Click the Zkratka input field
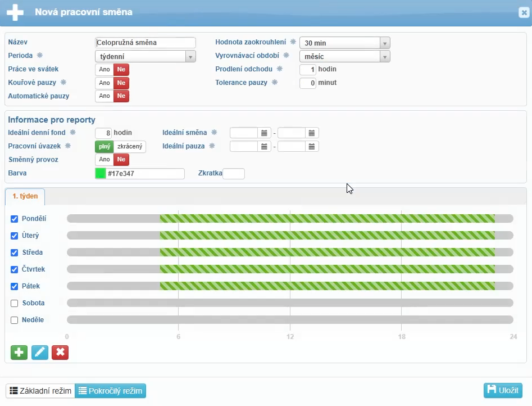The width and height of the screenshot is (532, 406). [234, 174]
